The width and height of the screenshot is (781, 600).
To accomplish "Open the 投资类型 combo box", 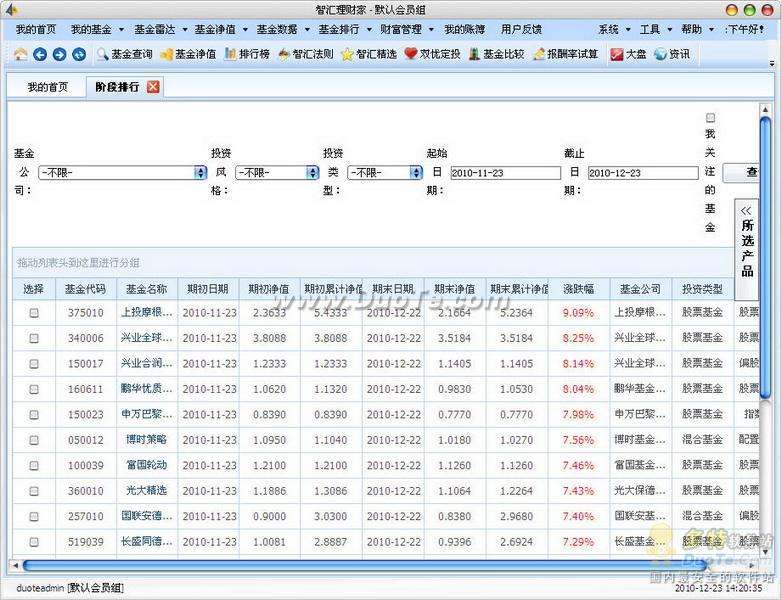I will 416,173.
